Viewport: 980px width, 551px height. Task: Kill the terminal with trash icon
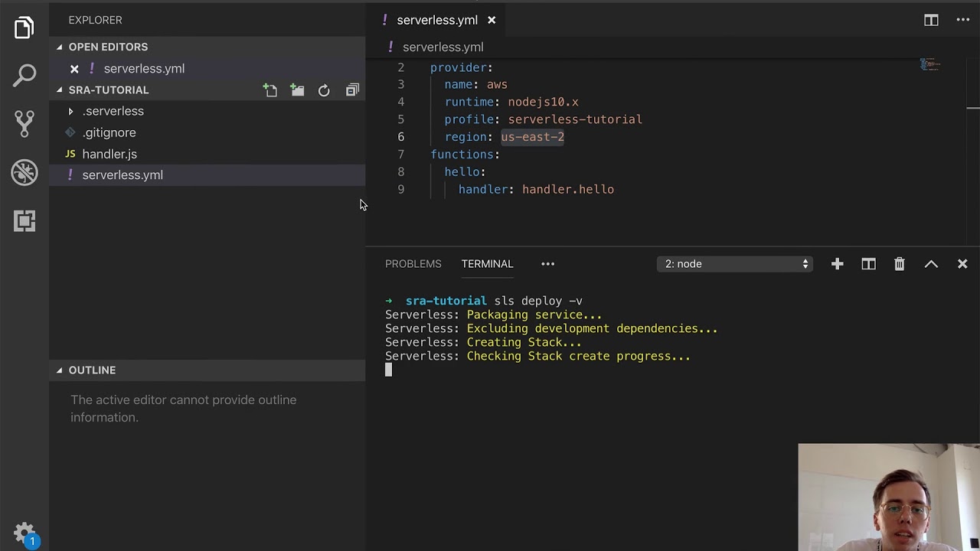[900, 264]
